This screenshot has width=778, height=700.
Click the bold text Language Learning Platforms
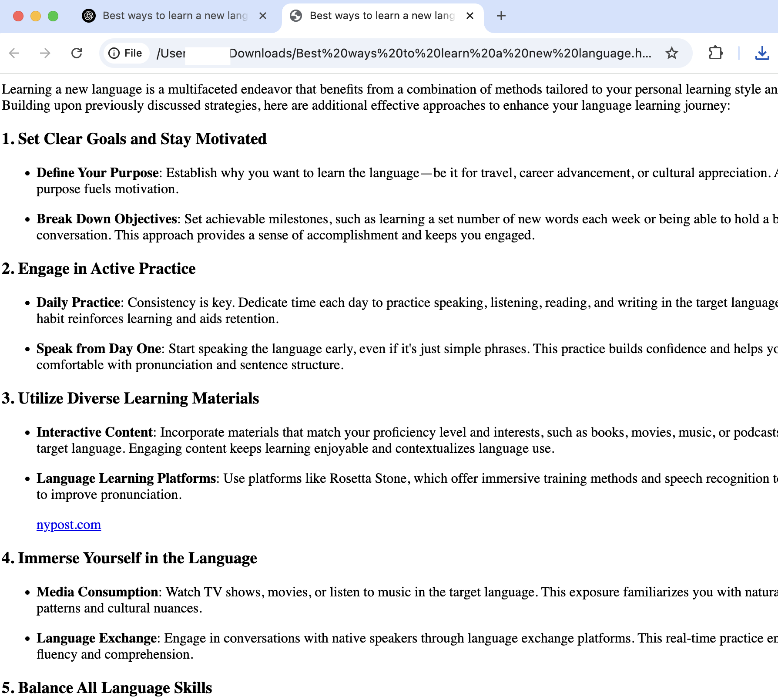click(x=126, y=478)
